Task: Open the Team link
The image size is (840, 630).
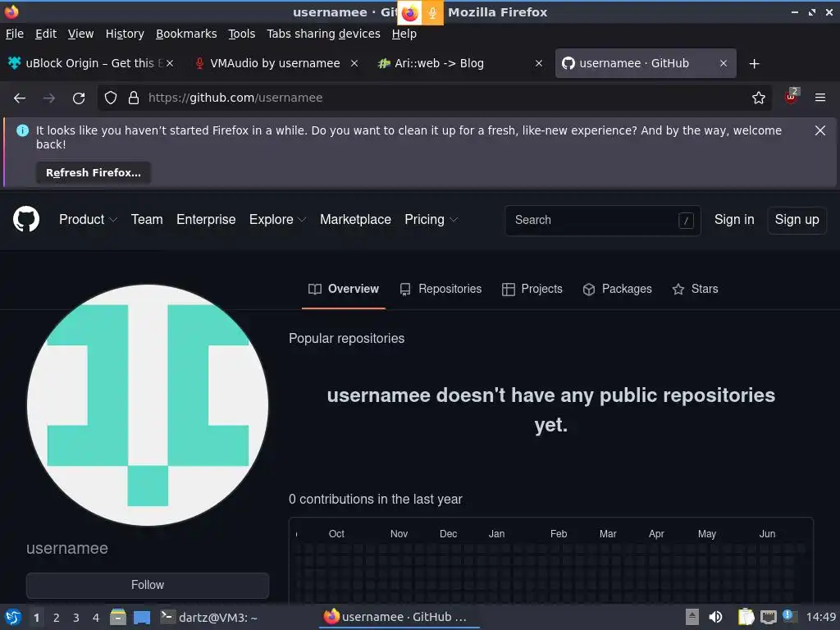Action: coord(147,220)
